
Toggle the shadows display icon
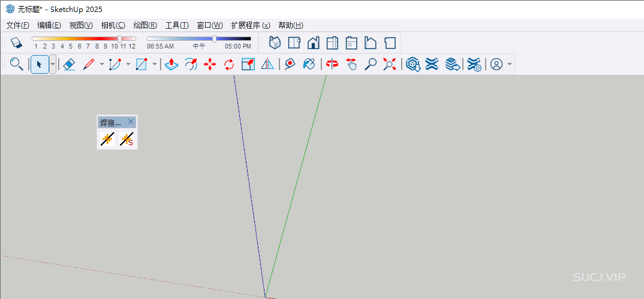pyautogui.click(x=16, y=43)
